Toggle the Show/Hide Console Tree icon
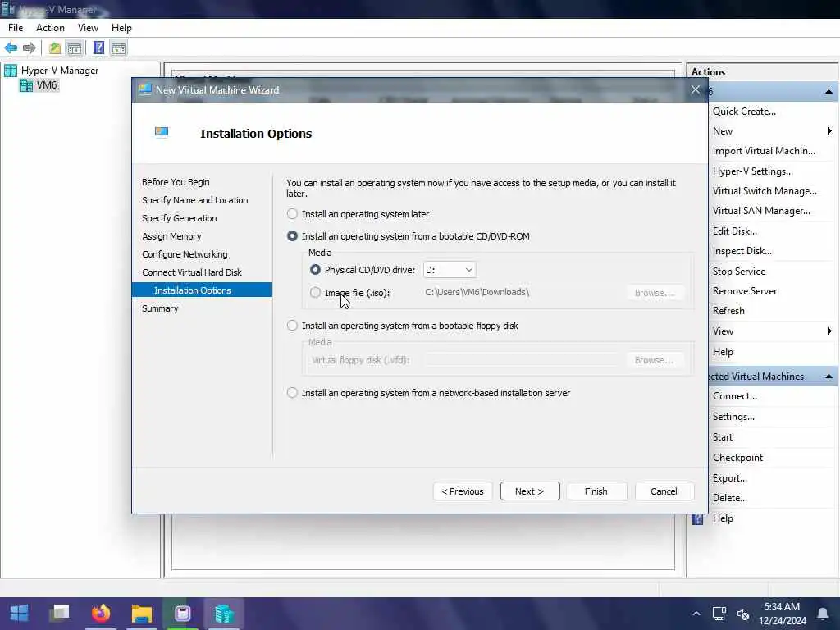 (75, 48)
